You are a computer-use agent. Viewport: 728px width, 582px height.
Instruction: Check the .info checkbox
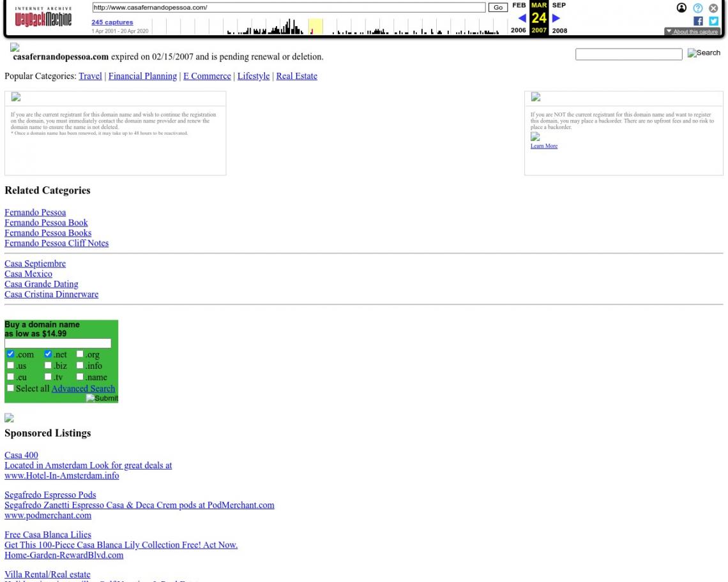pos(80,365)
